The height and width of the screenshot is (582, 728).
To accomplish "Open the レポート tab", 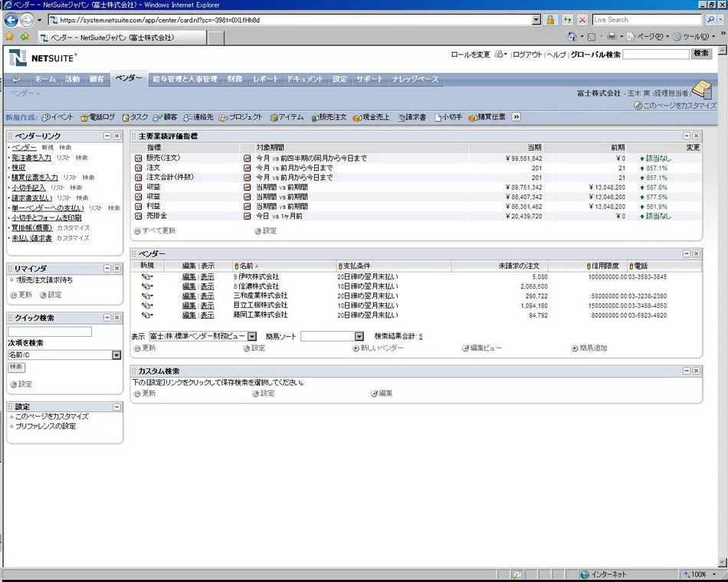I will pyautogui.click(x=265, y=80).
